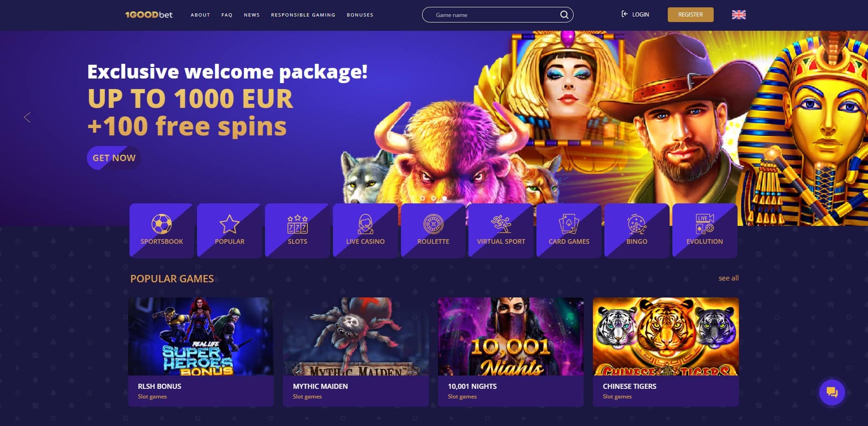View all popular games link
Image resolution: width=868 pixels, height=426 pixels.
(x=728, y=278)
